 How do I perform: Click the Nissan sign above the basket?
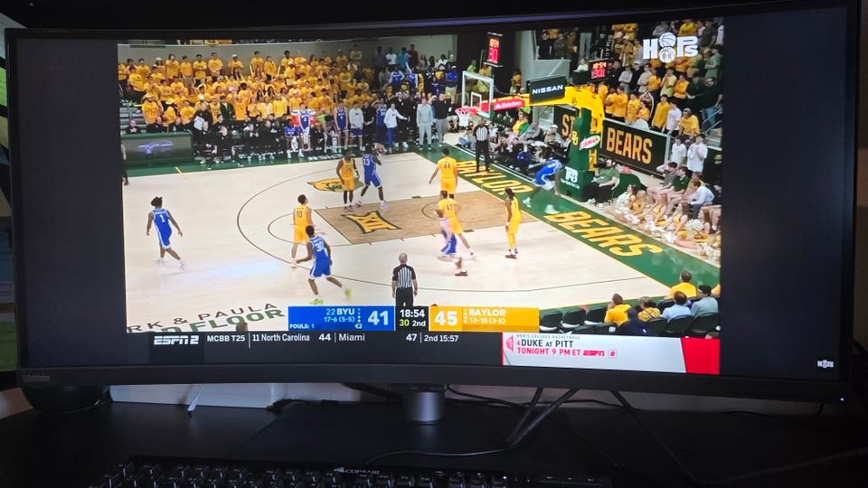[546, 89]
